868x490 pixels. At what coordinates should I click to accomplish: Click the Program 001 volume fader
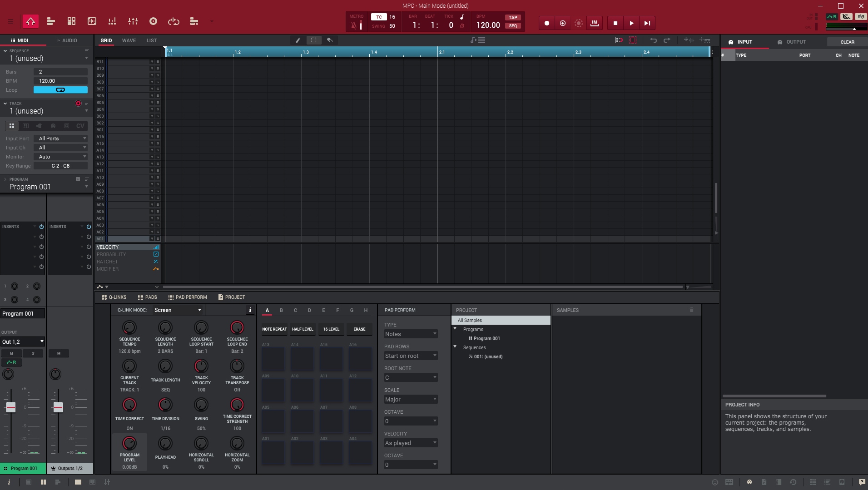[11, 407]
